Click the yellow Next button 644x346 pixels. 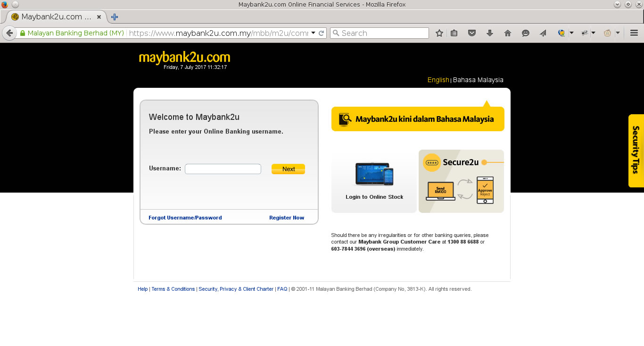point(288,169)
